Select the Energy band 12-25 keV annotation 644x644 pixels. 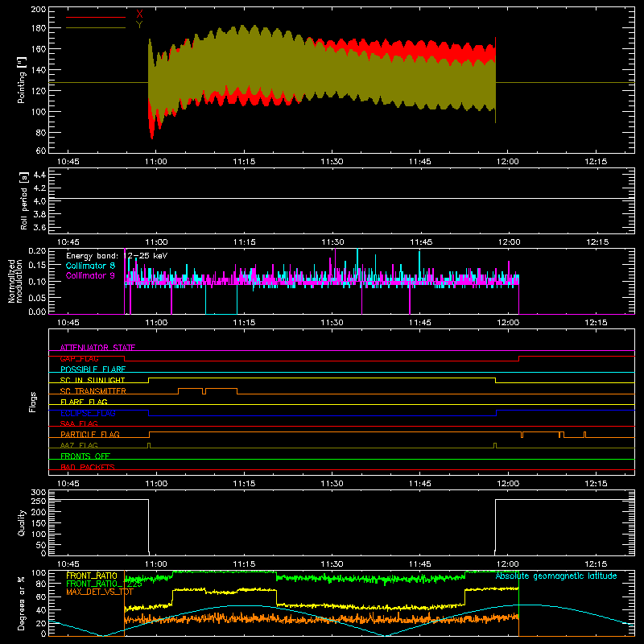[x=117, y=256]
